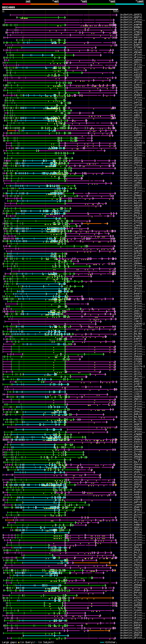
Task: Click the UniRef100_A0EDQ8 hit label
Action: click(x=131, y=359)
